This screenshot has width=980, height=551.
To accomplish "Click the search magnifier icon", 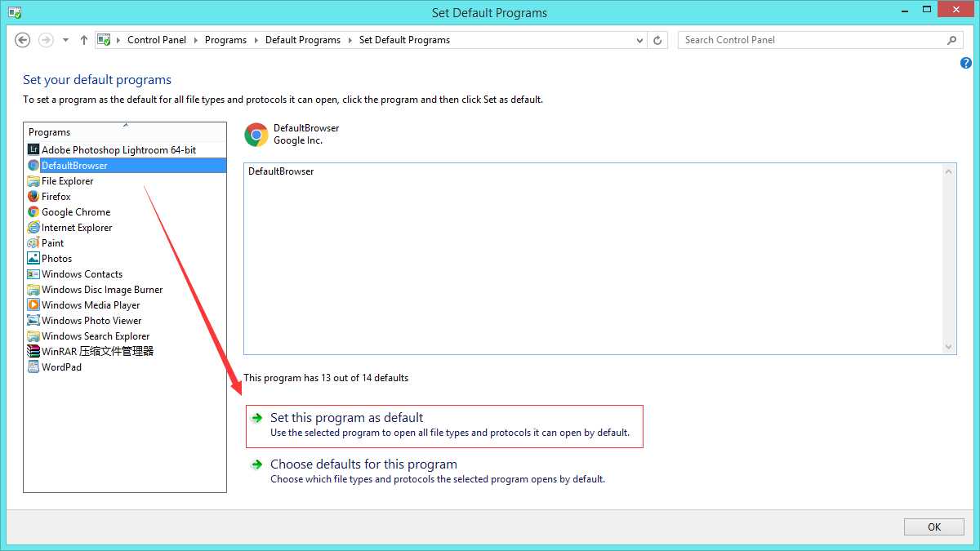I will [x=951, y=40].
